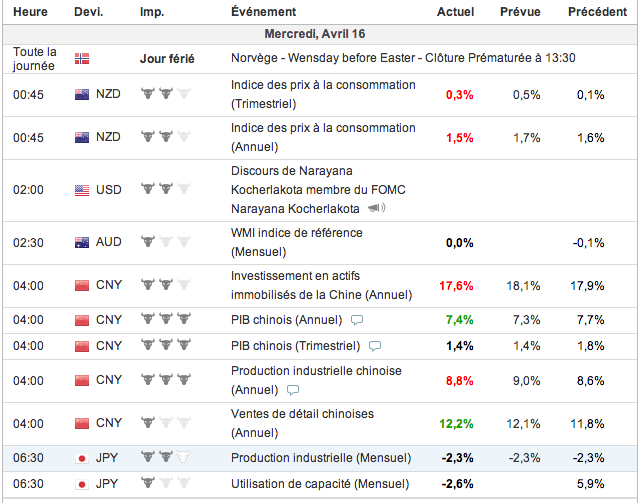Screen dimensions: 641x503
Task: Click the Japan flag on the 06:30 Production industrielle row
Action: click(x=82, y=458)
